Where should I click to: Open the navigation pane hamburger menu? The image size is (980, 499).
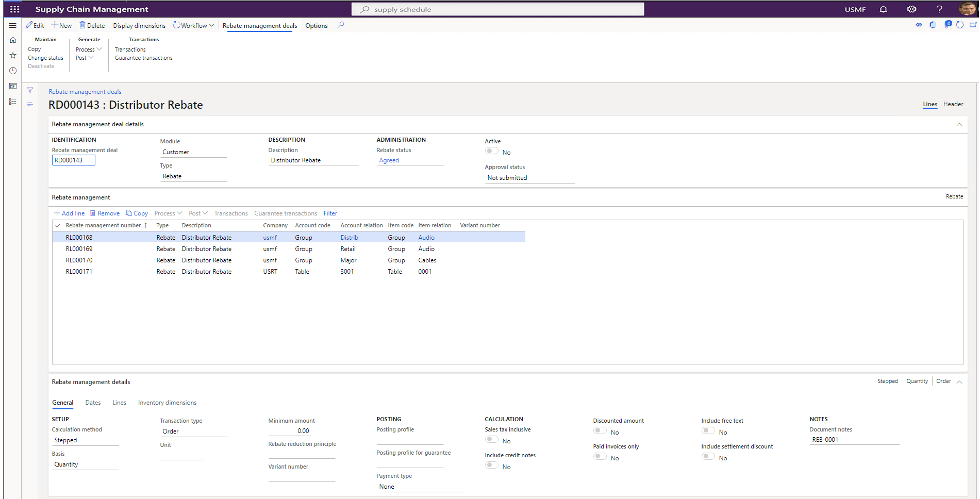pos(12,25)
